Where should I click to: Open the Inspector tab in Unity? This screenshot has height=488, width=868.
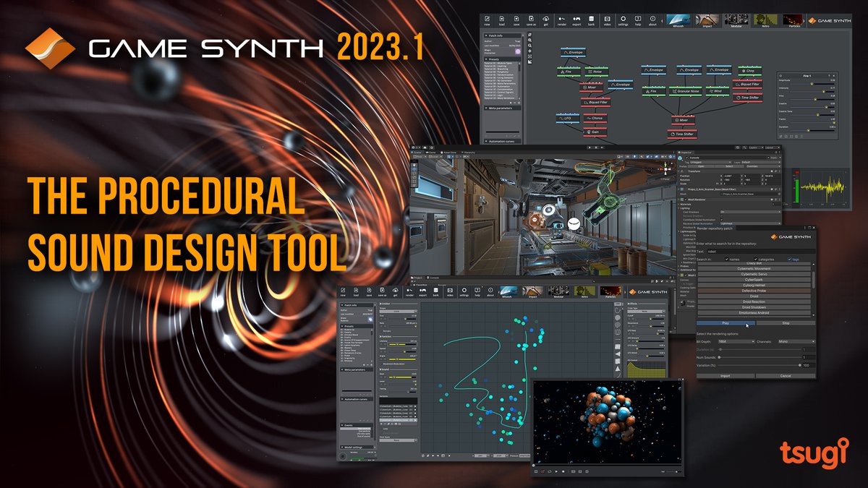[686, 152]
